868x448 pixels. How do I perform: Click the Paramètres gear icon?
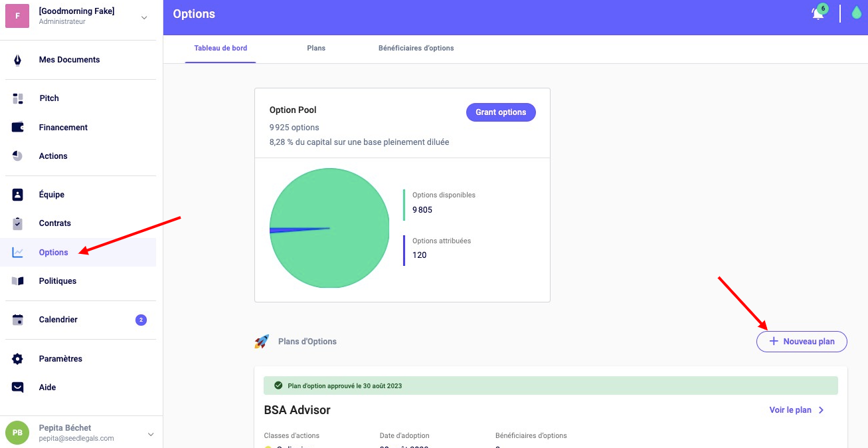pos(17,359)
